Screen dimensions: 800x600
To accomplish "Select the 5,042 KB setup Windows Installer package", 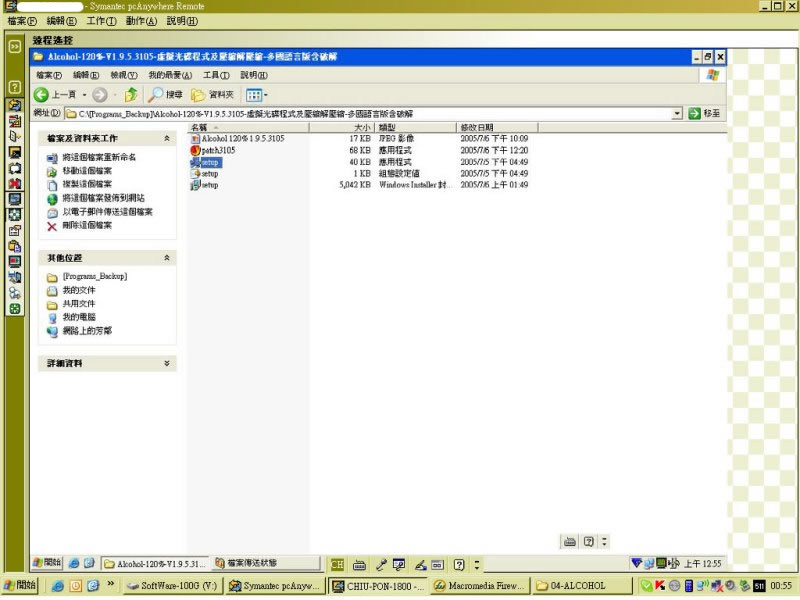I will 205,185.
